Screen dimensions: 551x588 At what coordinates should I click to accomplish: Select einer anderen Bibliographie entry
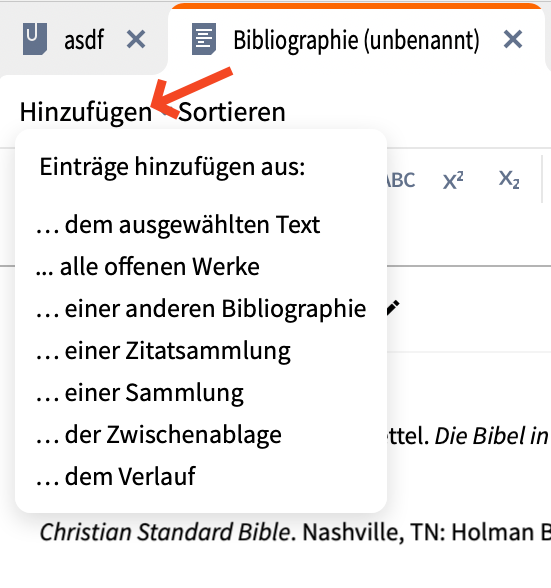[201, 309]
